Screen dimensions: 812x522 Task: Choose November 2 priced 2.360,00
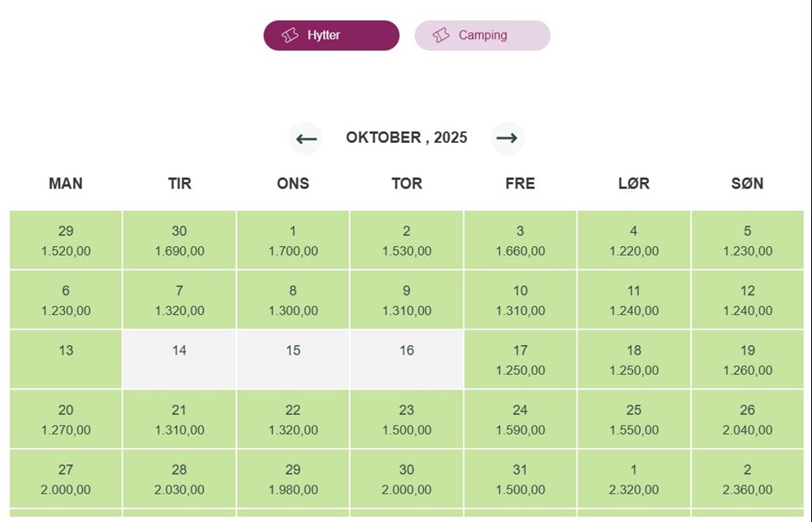coord(747,479)
